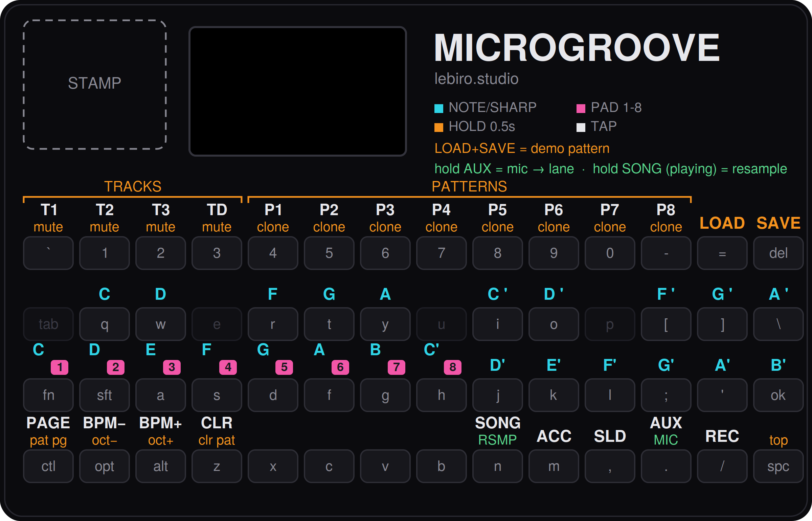The image size is (812, 521).
Task: Play D sharp on the w key
Action: click(x=161, y=324)
